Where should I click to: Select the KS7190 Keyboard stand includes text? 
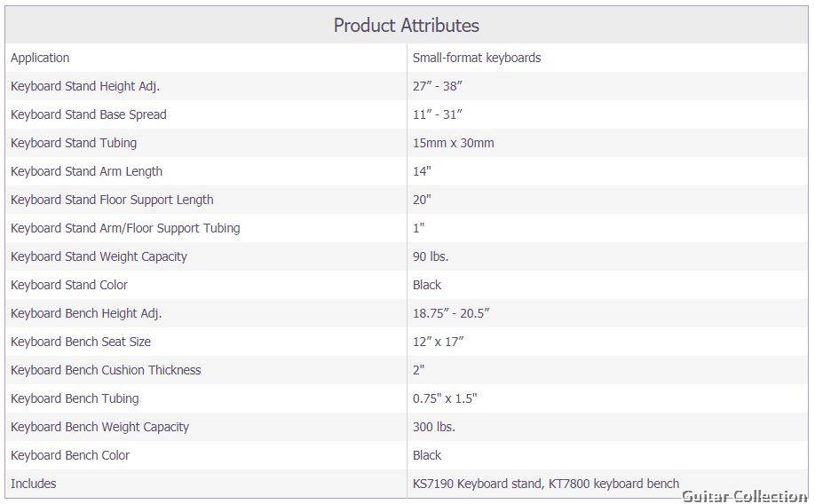pyautogui.click(x=477, y=484)
